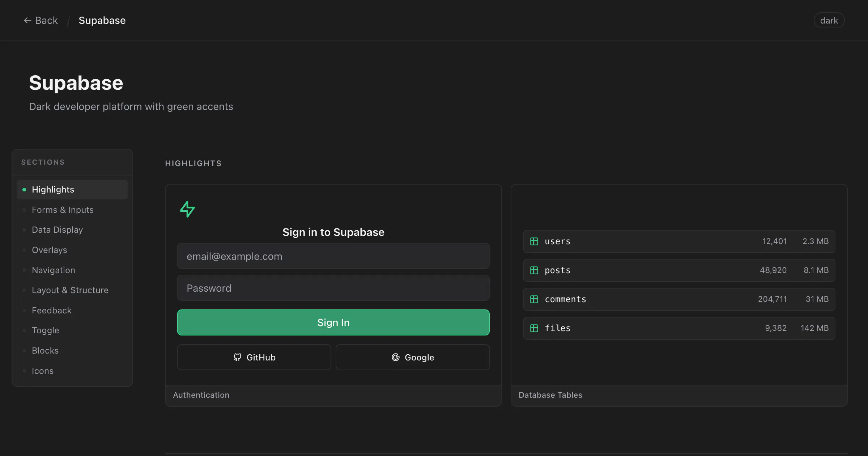This screenshot has height=456, width=868.
Task: Go to Navigation section
Action: (72, 270)
